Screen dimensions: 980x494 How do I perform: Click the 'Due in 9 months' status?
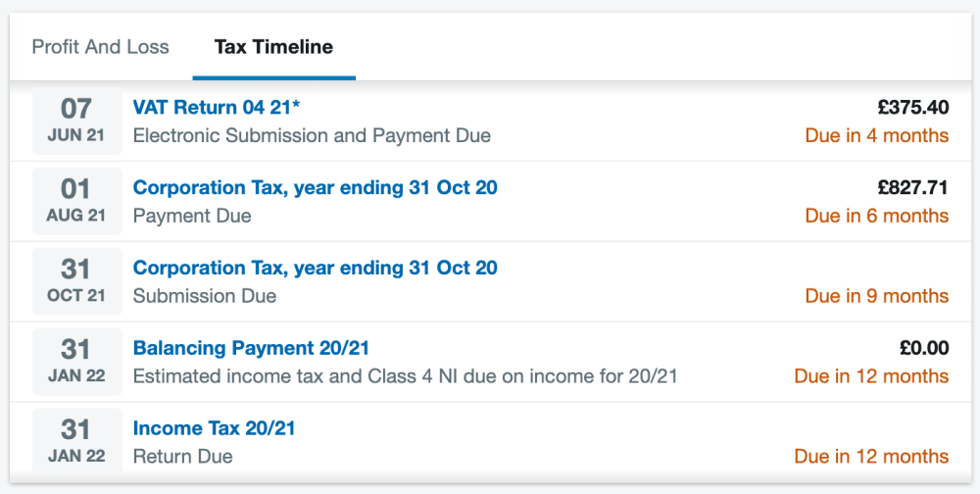877,296
